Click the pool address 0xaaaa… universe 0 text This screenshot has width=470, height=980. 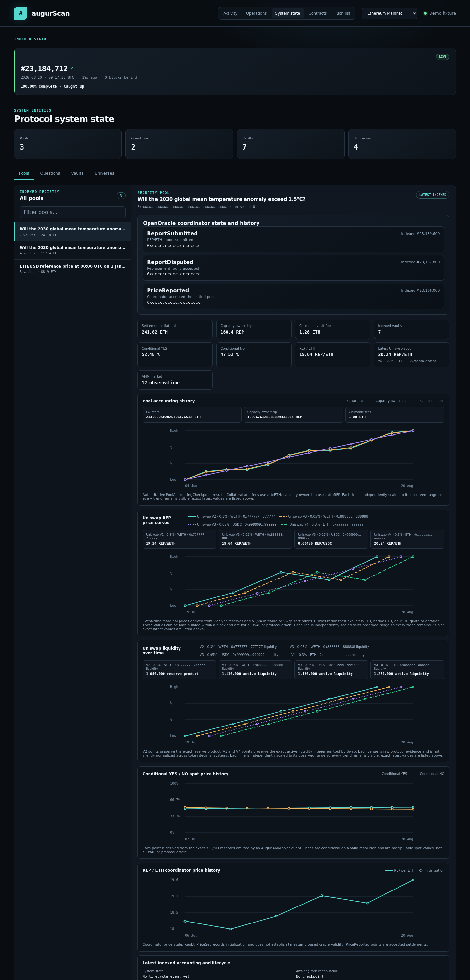[x=196, y=207]
